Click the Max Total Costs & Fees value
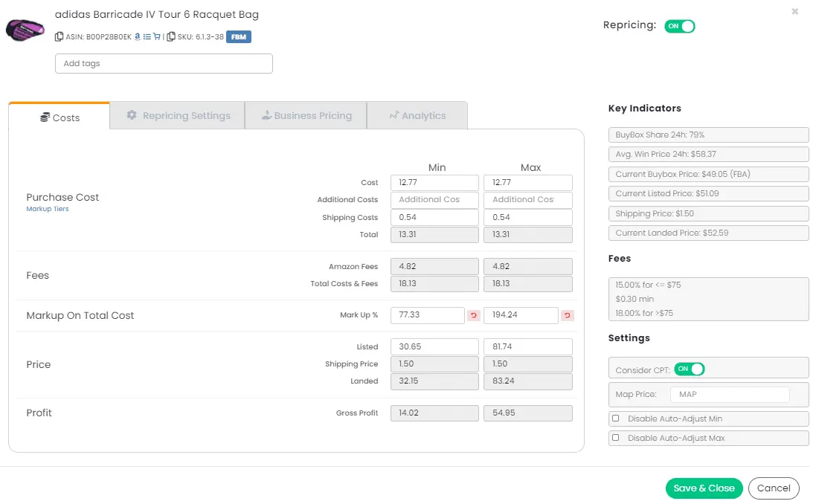 (528, 283)
